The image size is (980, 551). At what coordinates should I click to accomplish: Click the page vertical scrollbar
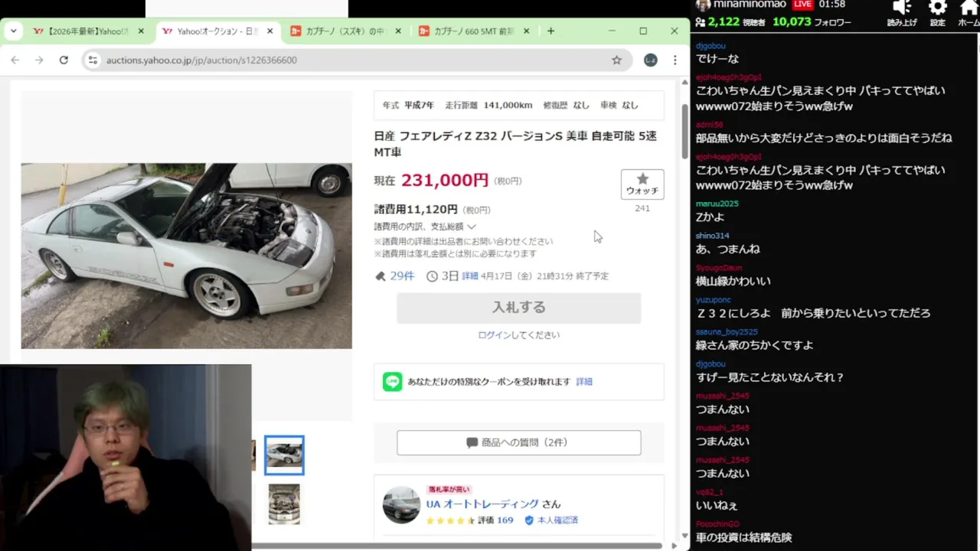[684, 132]
